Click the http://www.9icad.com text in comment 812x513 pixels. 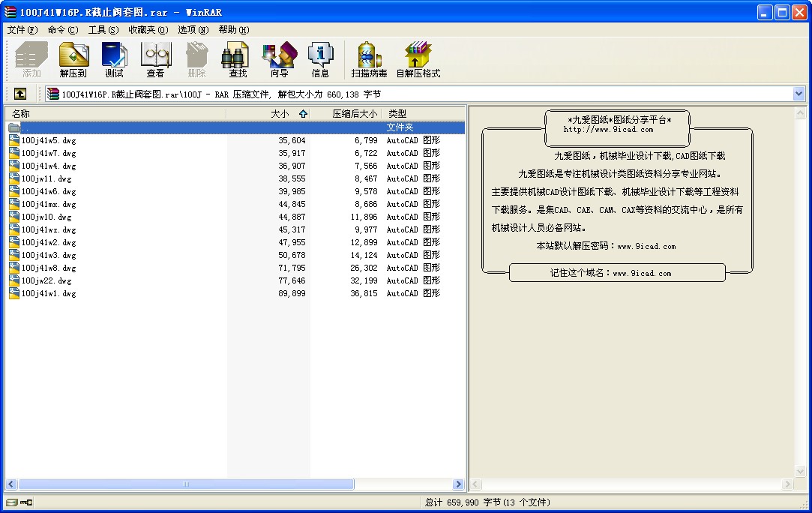pyautogui.click(x=609, y=130)
